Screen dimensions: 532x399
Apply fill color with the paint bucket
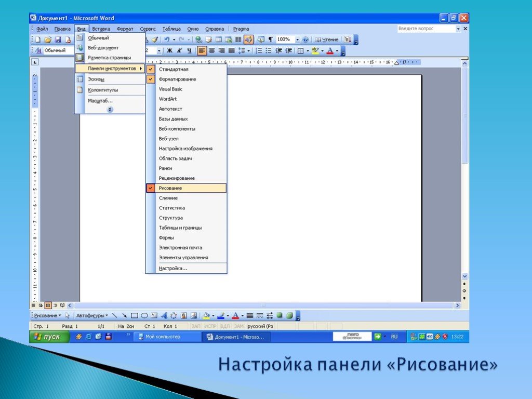pos(206,315)
